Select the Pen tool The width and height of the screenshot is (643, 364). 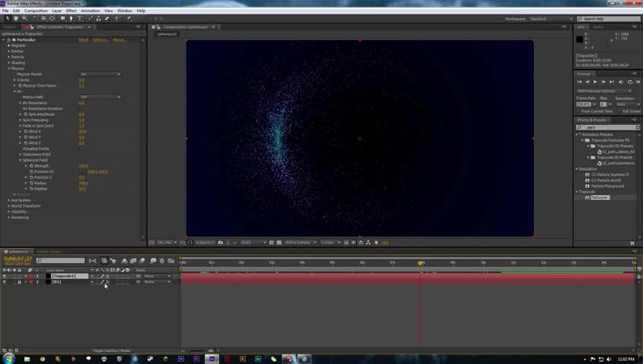(71, 18)
